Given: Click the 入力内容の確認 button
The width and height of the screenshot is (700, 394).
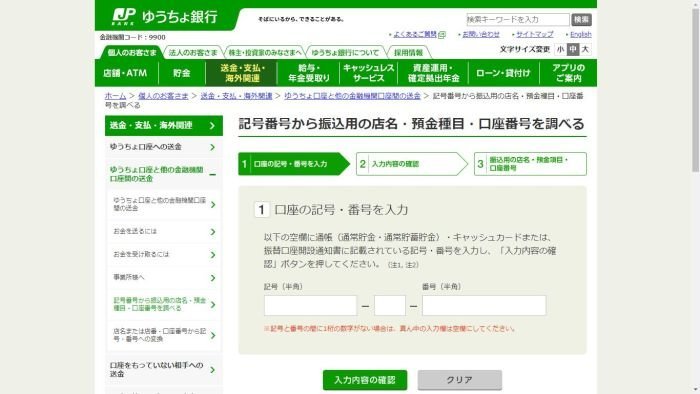Looking at the screenshot, I should [x=365, y=380].
